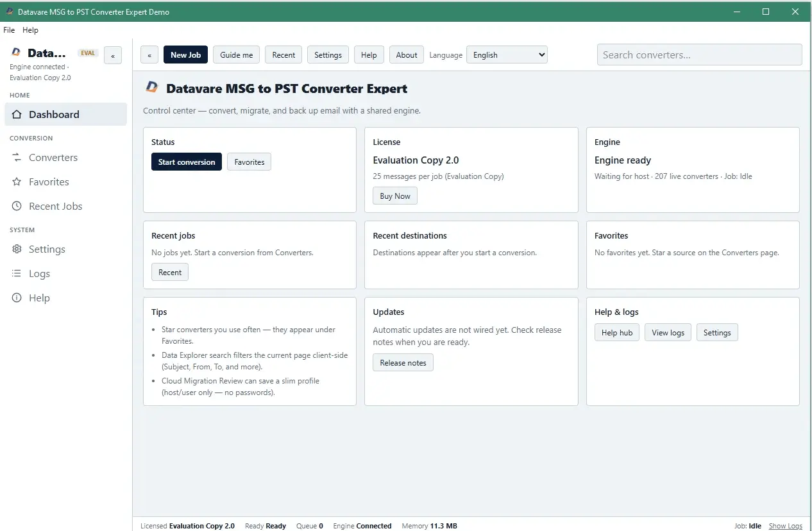Click the EVAL badge in the sidebar
This screenshot has height=531, width=812.
[x=88, y=53]
